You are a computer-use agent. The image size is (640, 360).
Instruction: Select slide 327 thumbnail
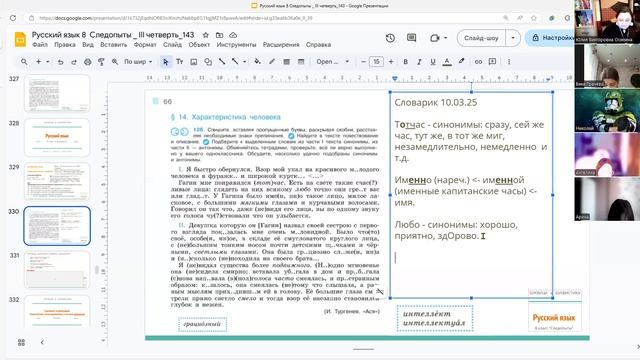click(57, 93)
